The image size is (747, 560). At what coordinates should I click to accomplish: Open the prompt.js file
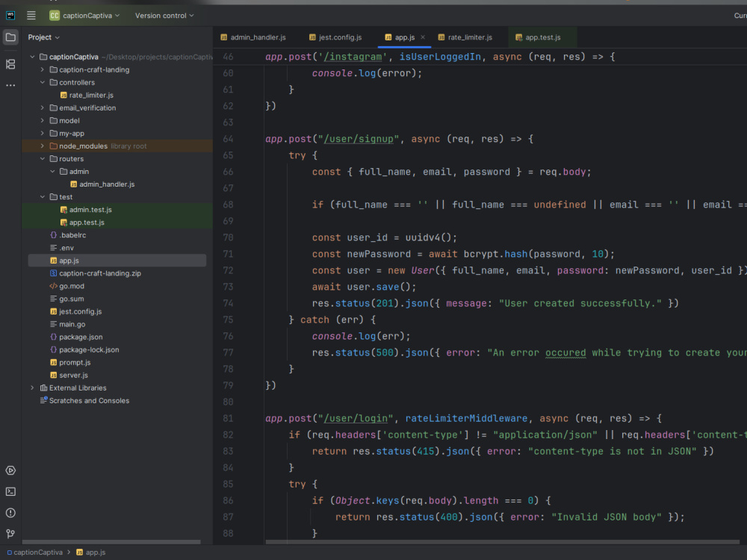pos(74,362)
